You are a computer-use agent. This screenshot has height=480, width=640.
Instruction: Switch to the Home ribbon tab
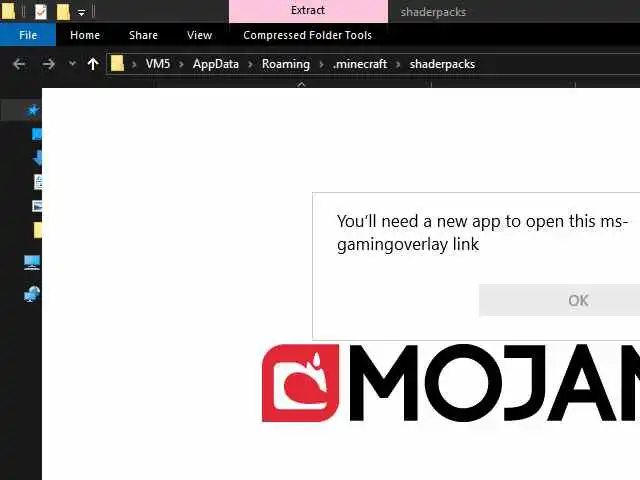pyautogui.click(x=85, y=35)
